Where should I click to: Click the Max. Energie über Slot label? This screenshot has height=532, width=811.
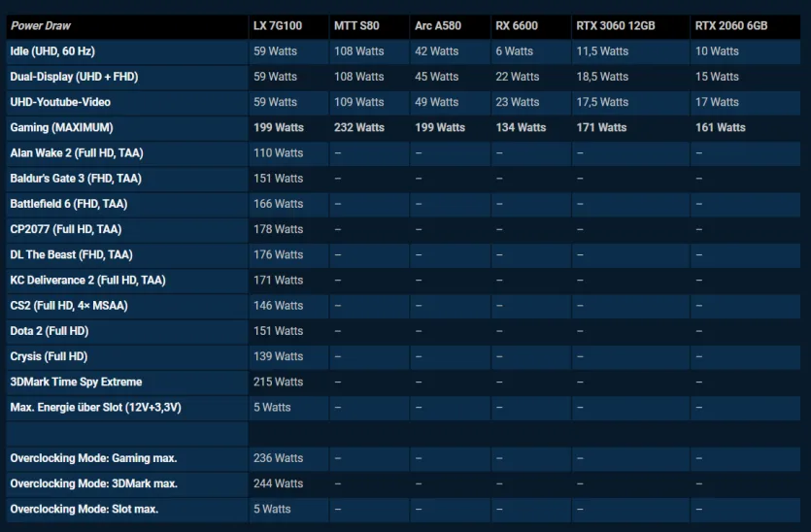pos(96,408)
